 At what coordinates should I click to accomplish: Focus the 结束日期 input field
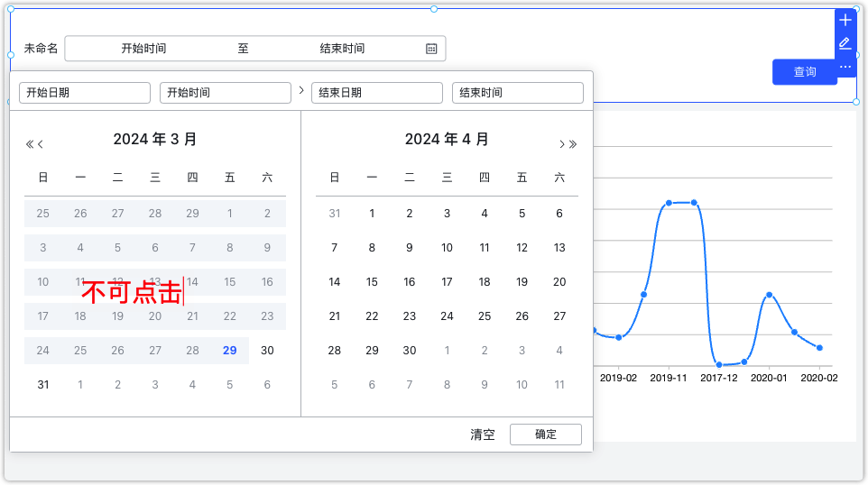[x=377, y=93]
